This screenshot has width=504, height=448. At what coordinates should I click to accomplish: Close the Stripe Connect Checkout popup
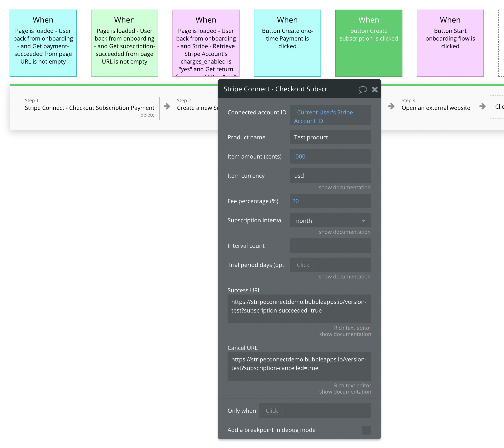[375, 89]
